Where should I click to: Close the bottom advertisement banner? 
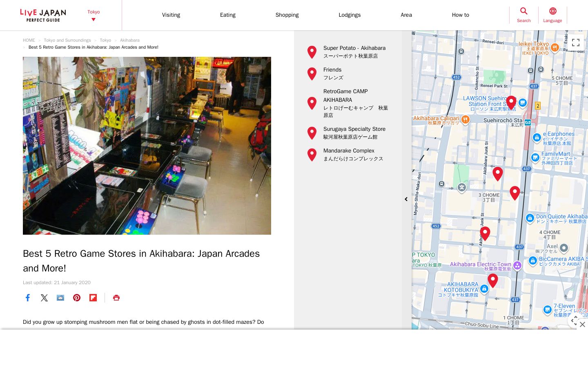pyautogui.click(x=582, y=324)
